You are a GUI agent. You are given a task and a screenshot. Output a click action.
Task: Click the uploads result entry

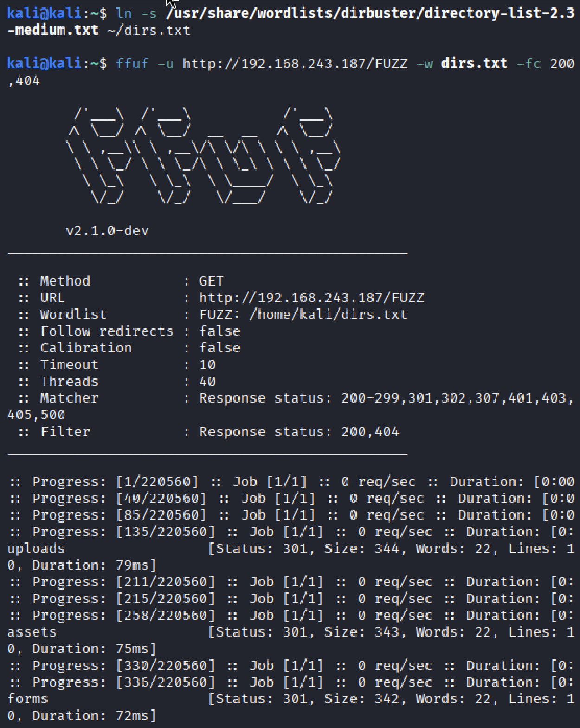pyautogui.click(x=36, y=548)
